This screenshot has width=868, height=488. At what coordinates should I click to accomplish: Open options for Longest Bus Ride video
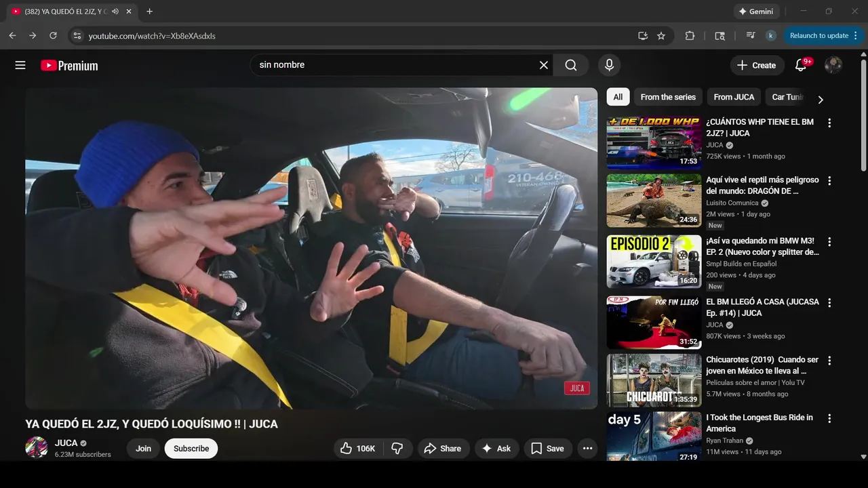coord(829,418)
